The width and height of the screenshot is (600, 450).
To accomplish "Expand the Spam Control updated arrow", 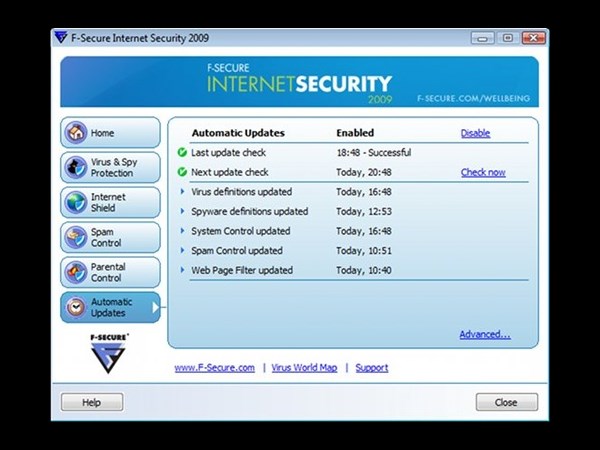I will pyautogui.click(x=182, y=250).
